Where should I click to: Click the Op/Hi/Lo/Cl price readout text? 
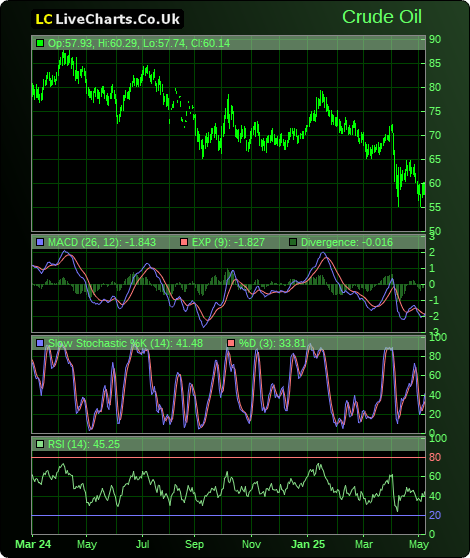[139, 43]
